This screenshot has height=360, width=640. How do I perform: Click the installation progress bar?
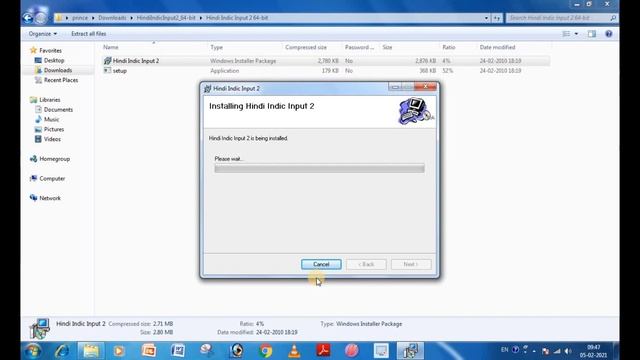coord(319,168)
